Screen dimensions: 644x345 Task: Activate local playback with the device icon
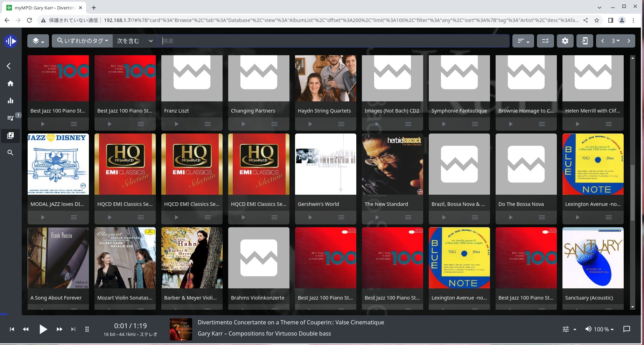click(x=584, y=41)
